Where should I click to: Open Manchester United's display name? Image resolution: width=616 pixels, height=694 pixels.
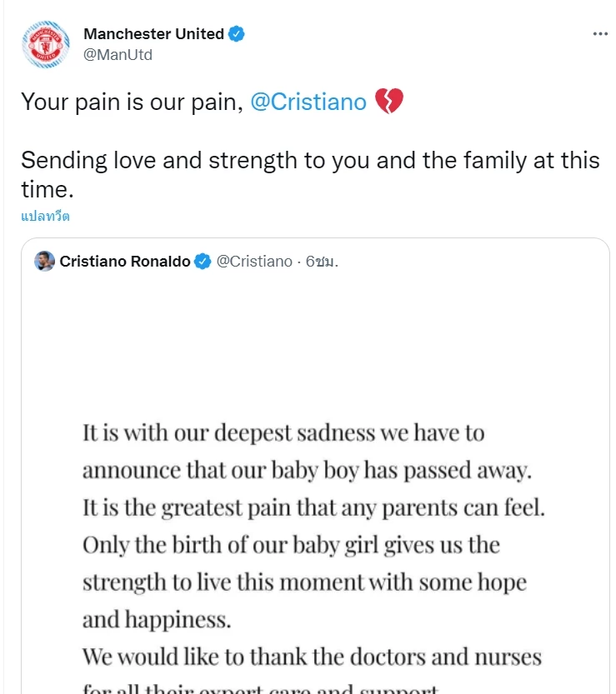(x=154, y=34)
